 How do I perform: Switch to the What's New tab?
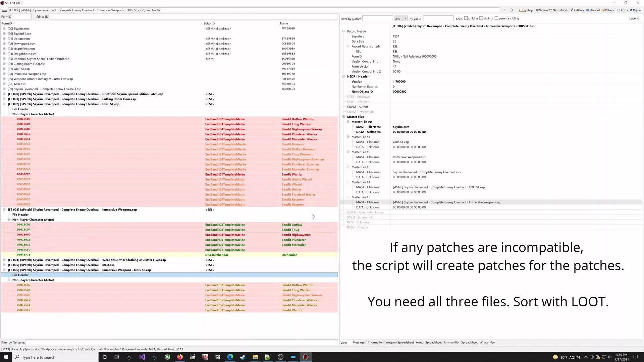(487, 342)
